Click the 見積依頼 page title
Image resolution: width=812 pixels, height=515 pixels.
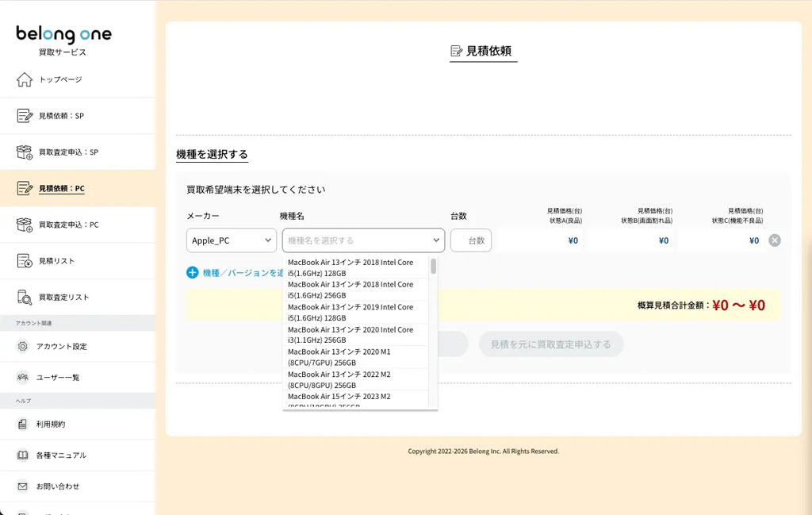(x=483, y=51)
